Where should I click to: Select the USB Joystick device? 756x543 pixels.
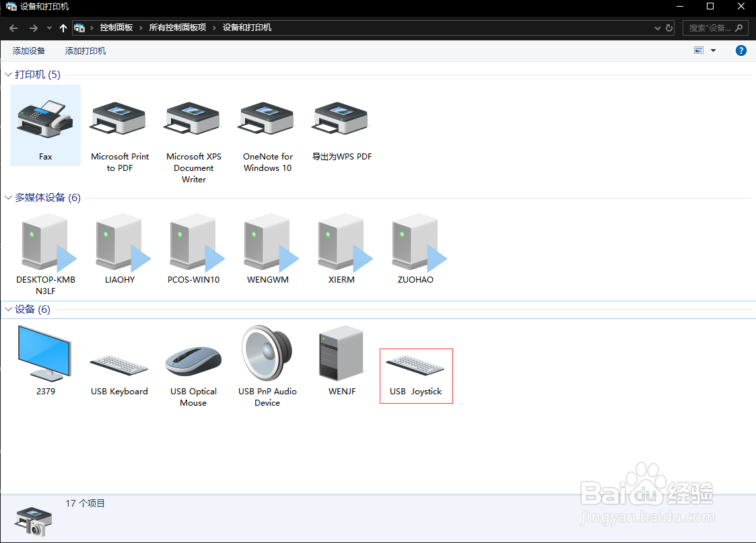415,376
